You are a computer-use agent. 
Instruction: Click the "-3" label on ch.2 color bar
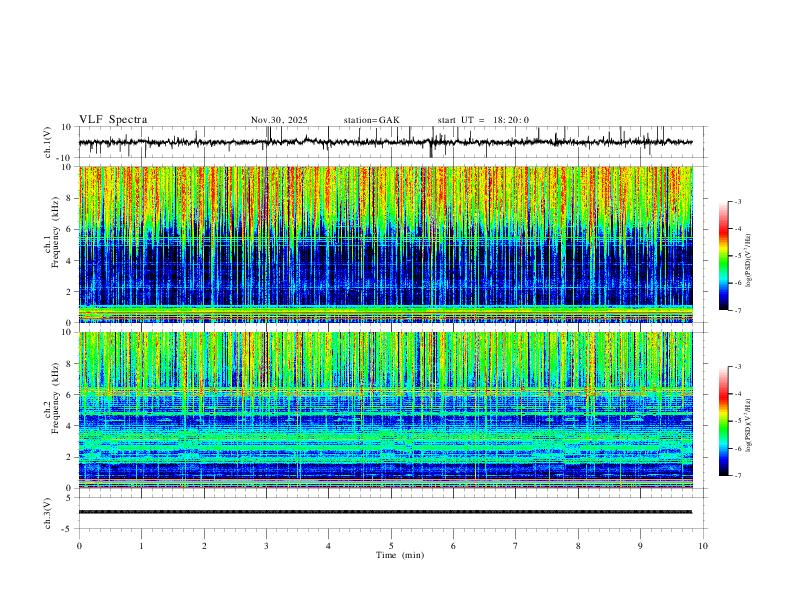(738, 367)
